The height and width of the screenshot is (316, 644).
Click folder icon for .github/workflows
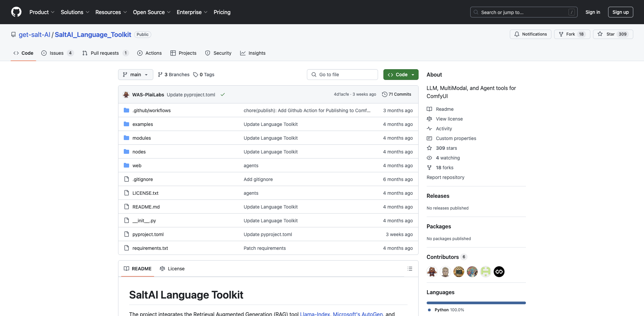126,110
